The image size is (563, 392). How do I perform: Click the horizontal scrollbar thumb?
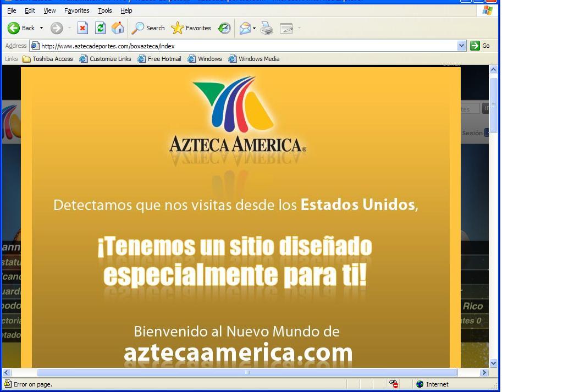point(247,373)
